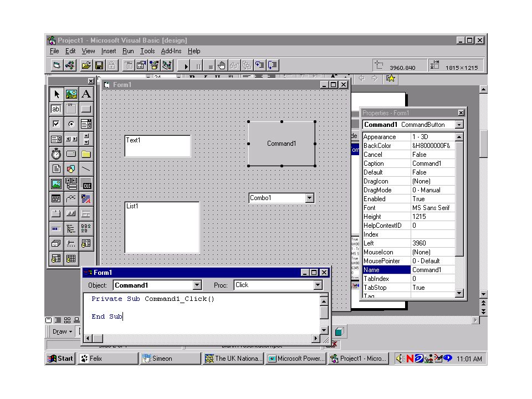Switch to Microsoft Power... taskbar button
The image size is (532, 399).
click(x=296, y=359)
